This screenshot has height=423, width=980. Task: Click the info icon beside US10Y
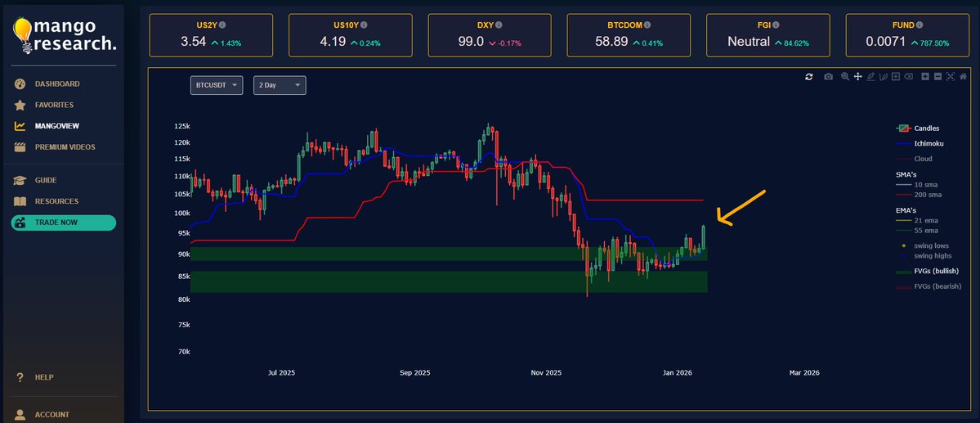coord(364,25)
